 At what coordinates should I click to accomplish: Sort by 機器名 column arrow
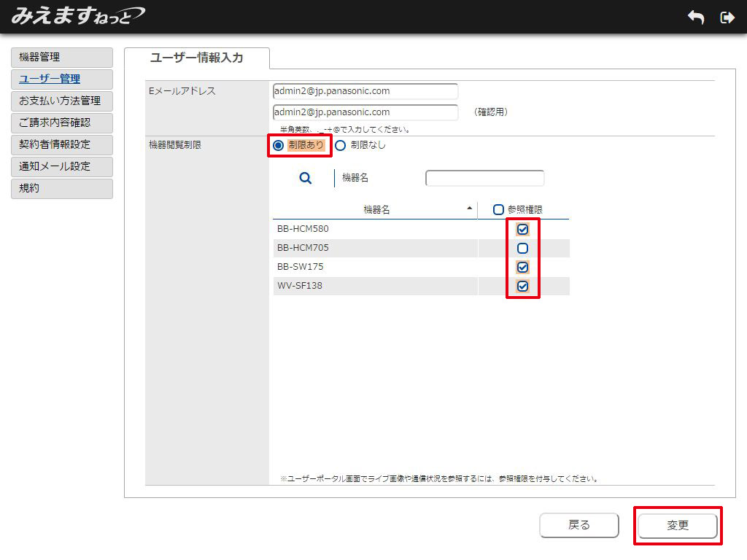pos(469,209)
